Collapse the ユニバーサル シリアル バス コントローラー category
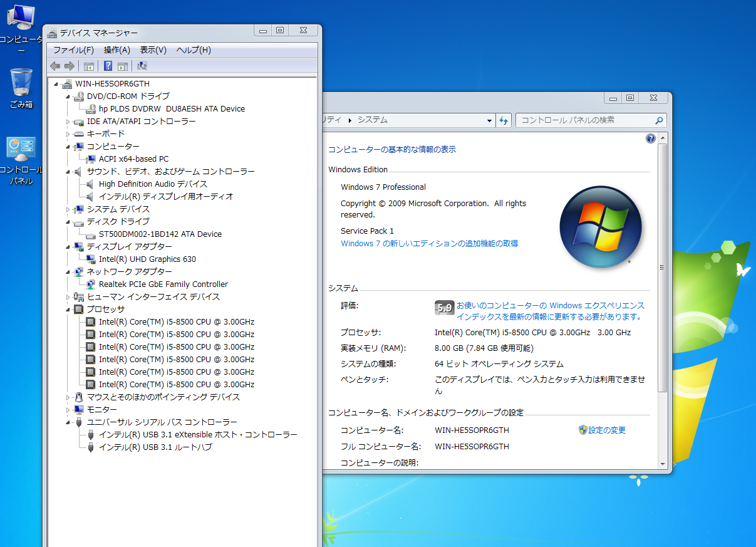Image resolution: width=756 pixels, height=547 pixels. click(x=68, y=422)
